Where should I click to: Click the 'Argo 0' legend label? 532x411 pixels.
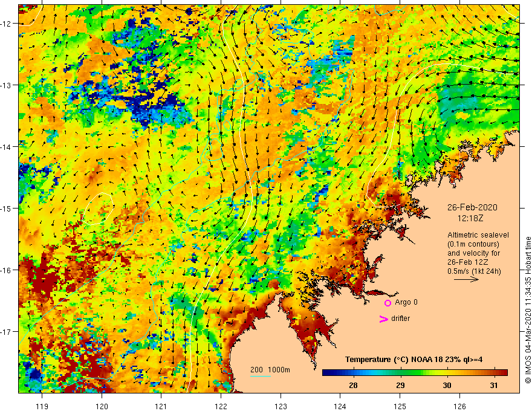[x=406, y=302]
